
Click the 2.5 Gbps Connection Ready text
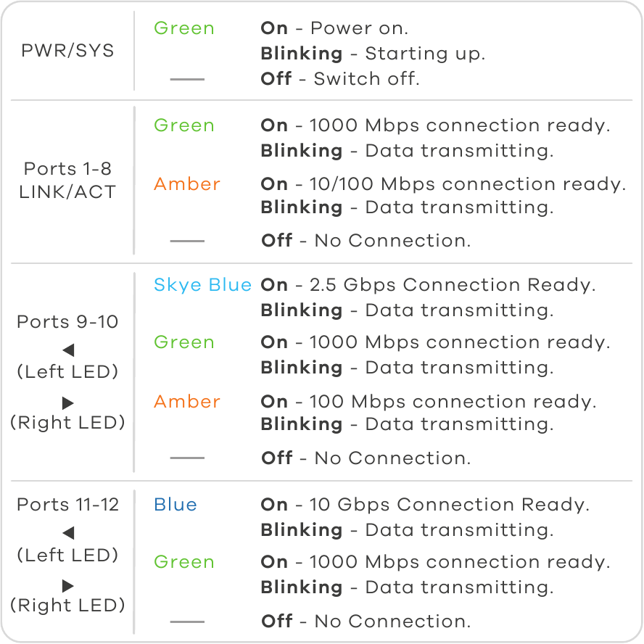point(428,285)
